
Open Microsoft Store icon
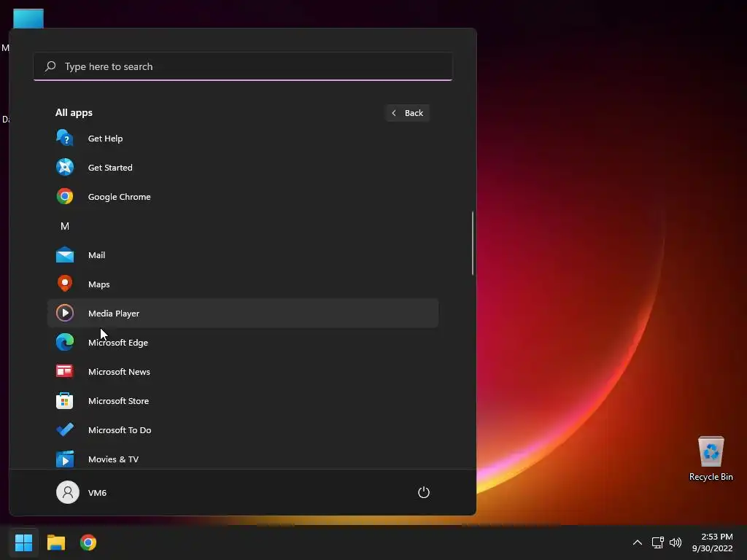tap(65, 400)
